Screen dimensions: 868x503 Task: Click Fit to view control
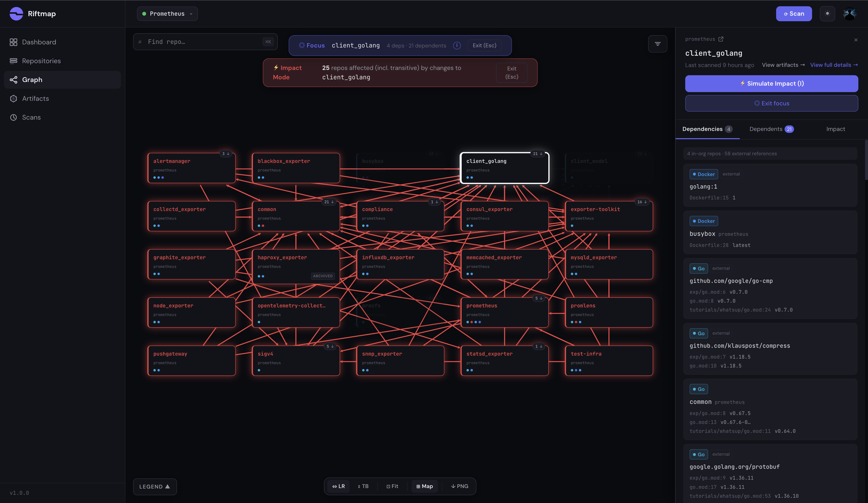(392, 486)
